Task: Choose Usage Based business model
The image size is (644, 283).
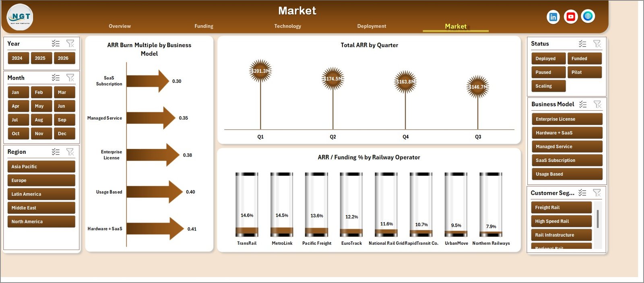Action: (x=567, y=174)
